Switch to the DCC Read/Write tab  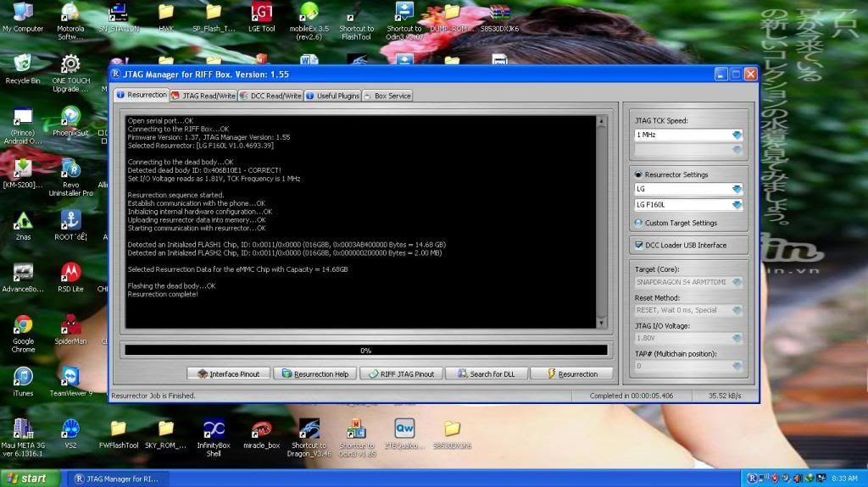click(270, 96)
